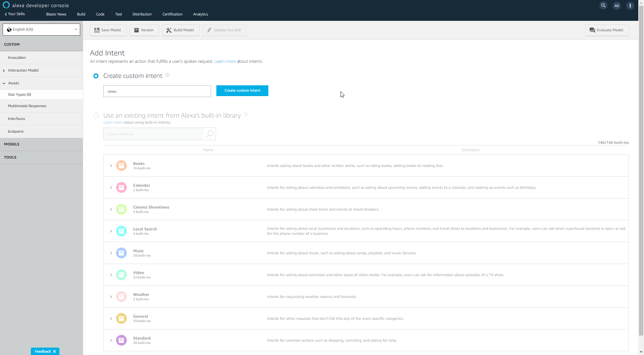The image size is (644, 355).
Task: Click the Search built-ins input field
Action: point(154,134)
